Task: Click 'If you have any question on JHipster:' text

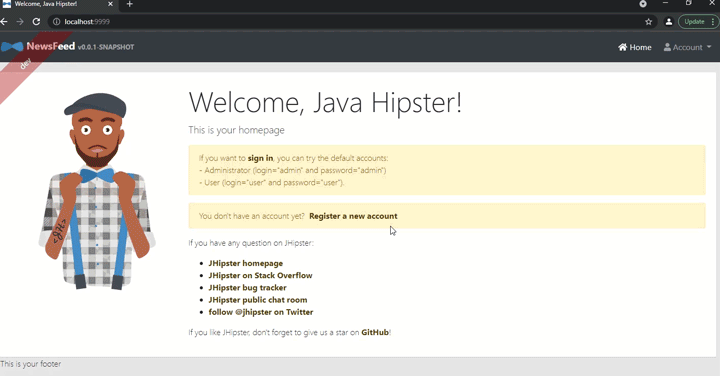Action: coord(251,243)
